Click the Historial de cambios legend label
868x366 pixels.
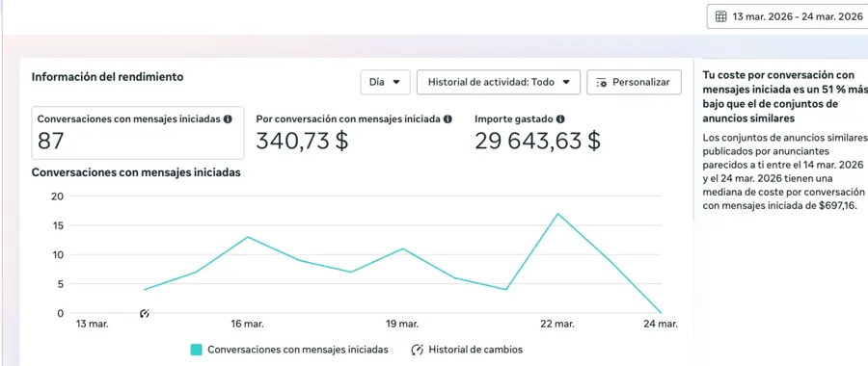point(475,350)
